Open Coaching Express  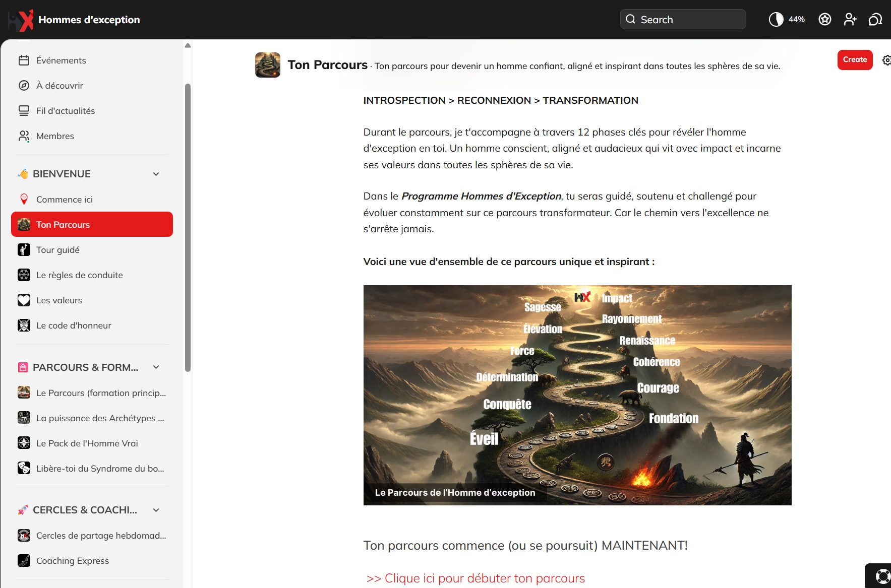(x=92, y=560)
